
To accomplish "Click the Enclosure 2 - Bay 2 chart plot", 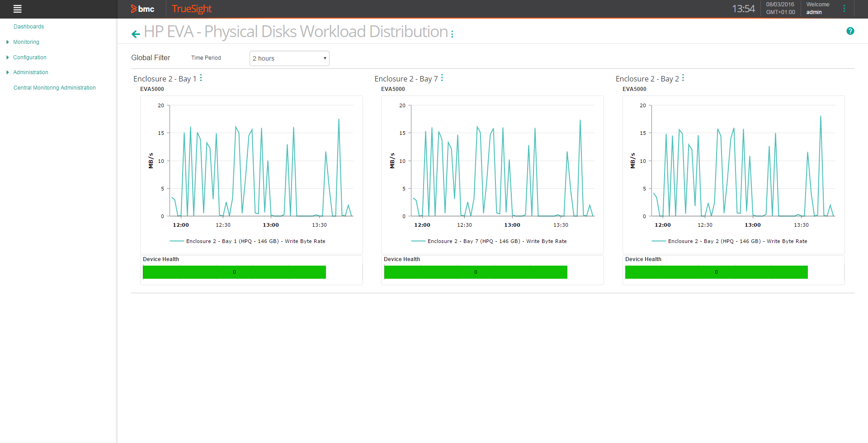I will pos(743,161).
